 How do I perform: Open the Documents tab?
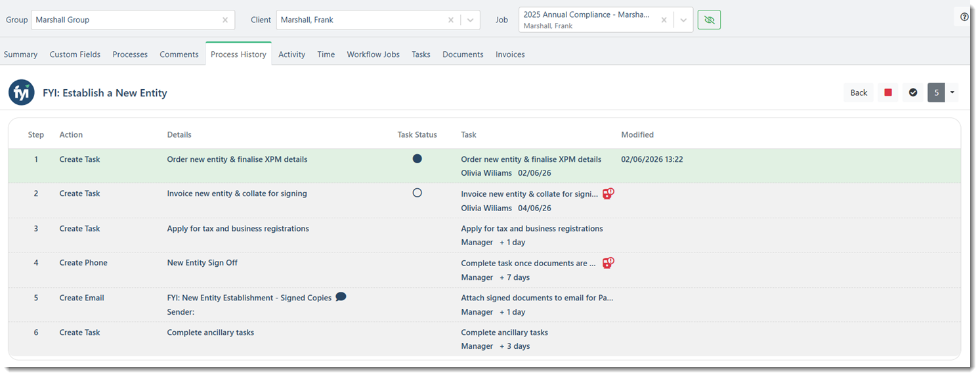point(463,54)
